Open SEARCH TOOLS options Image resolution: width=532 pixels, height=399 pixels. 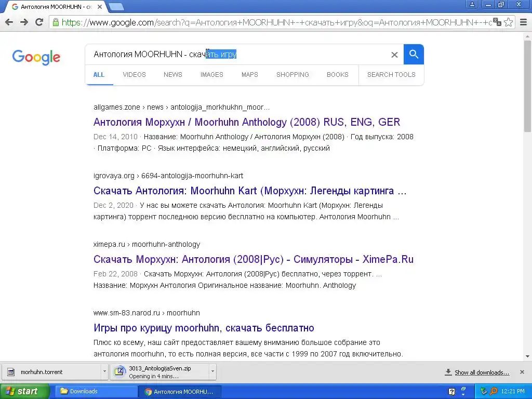tap(391, 75)
